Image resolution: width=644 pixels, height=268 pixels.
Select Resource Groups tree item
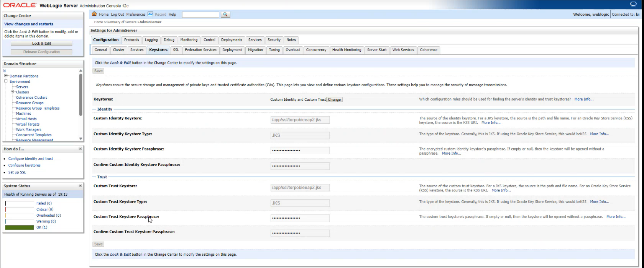point(30,103)
